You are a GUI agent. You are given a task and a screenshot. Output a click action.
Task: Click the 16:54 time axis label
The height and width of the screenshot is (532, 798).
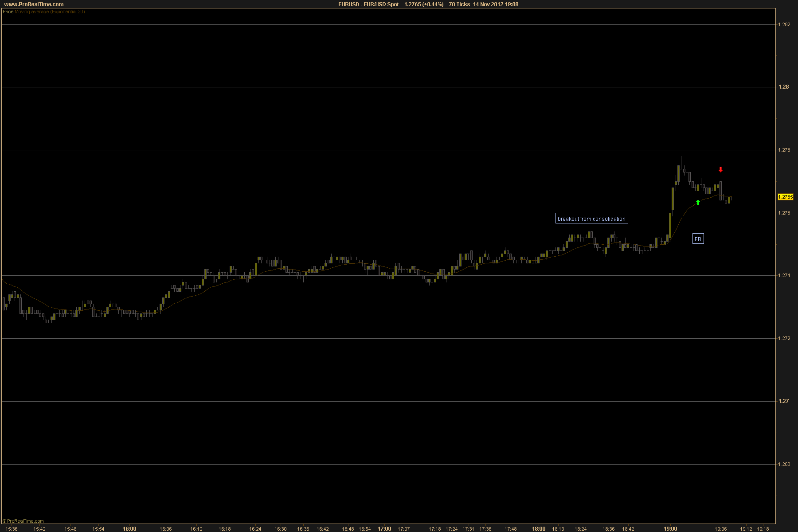pos(365,529)
